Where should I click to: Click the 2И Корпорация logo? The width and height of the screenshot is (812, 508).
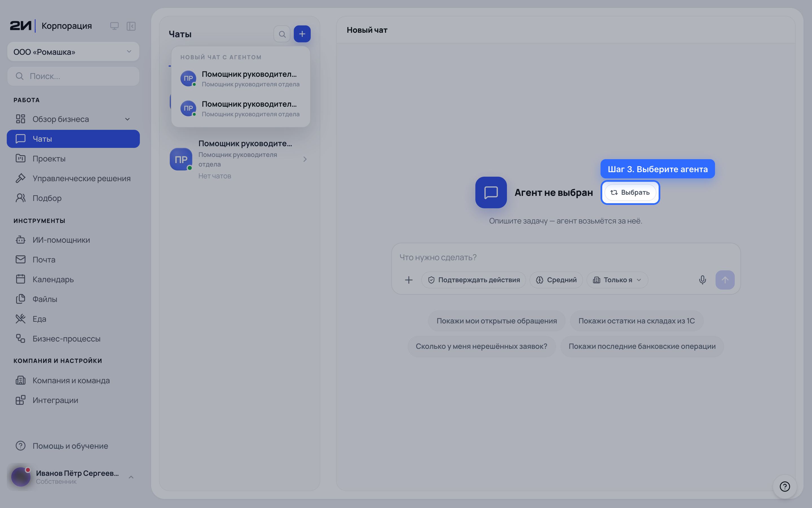coord(51,26)
